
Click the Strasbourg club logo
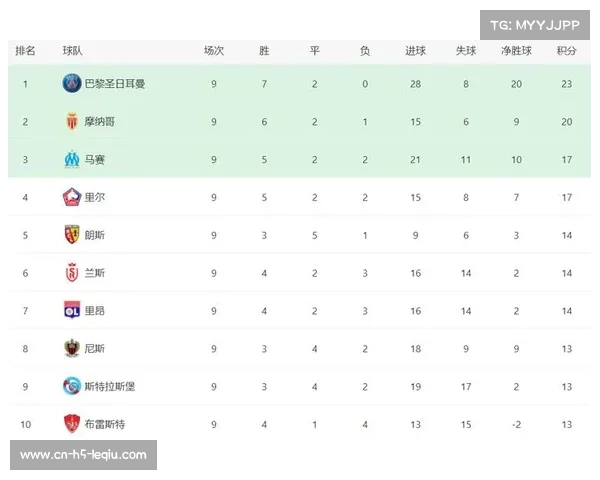pyautogui.click(x=72, y=386)
